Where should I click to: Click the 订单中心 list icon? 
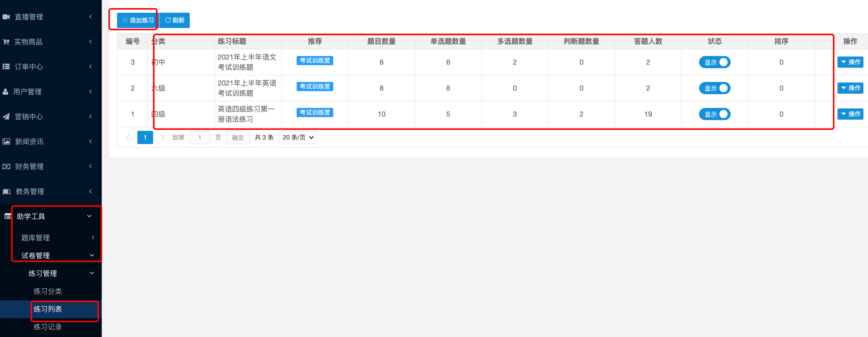pyautogui.click(x=6, y=67)
